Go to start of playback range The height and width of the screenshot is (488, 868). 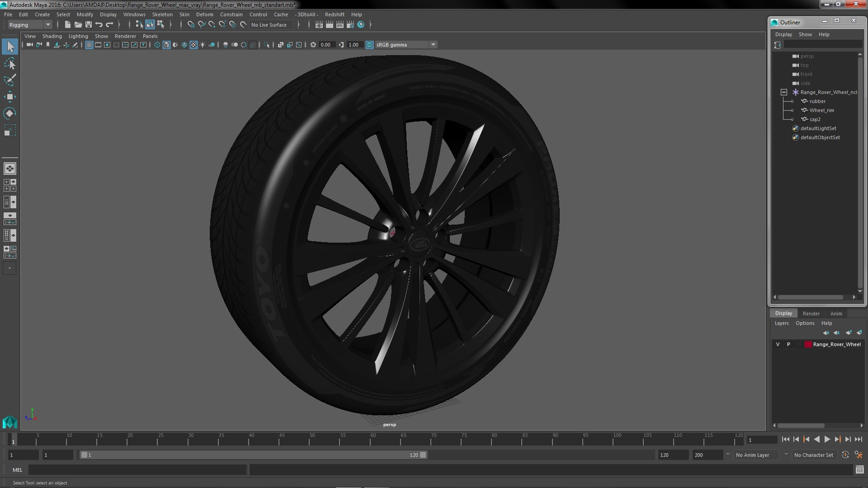point(785,439)
